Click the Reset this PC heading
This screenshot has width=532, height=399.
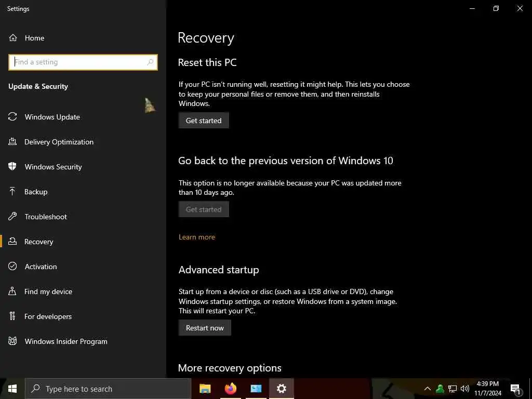coord(207,62)
